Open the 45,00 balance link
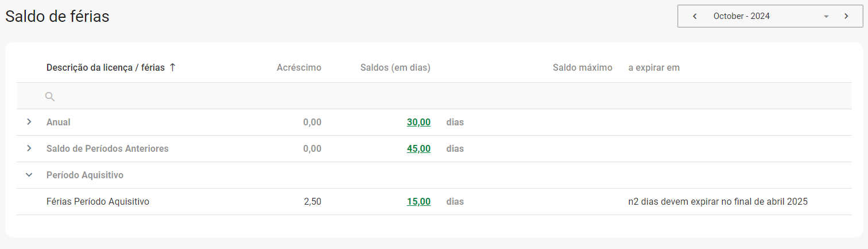Image resolution: width=868 pixels, height=249 pixels. pyautogui.click(x=418, y=148)
